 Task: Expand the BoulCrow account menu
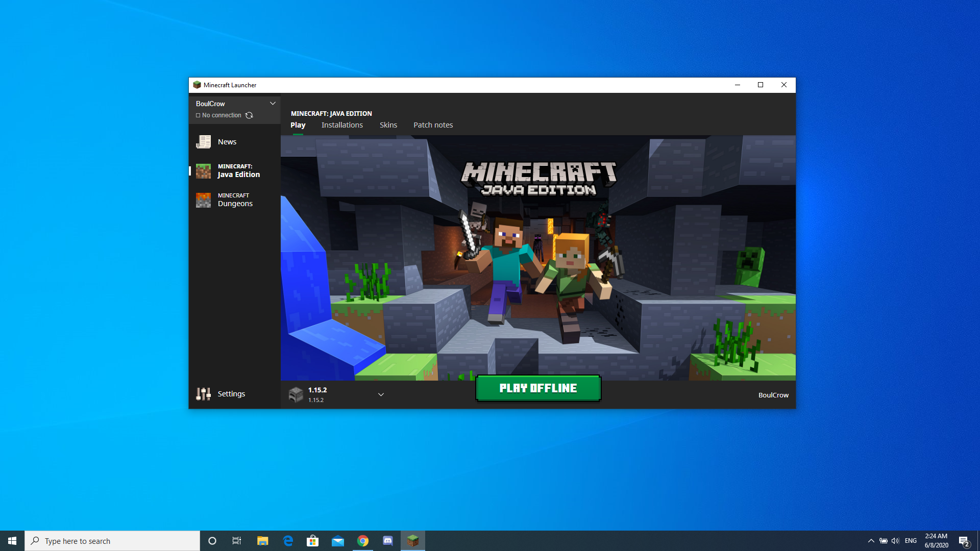[x=273, y=104]
